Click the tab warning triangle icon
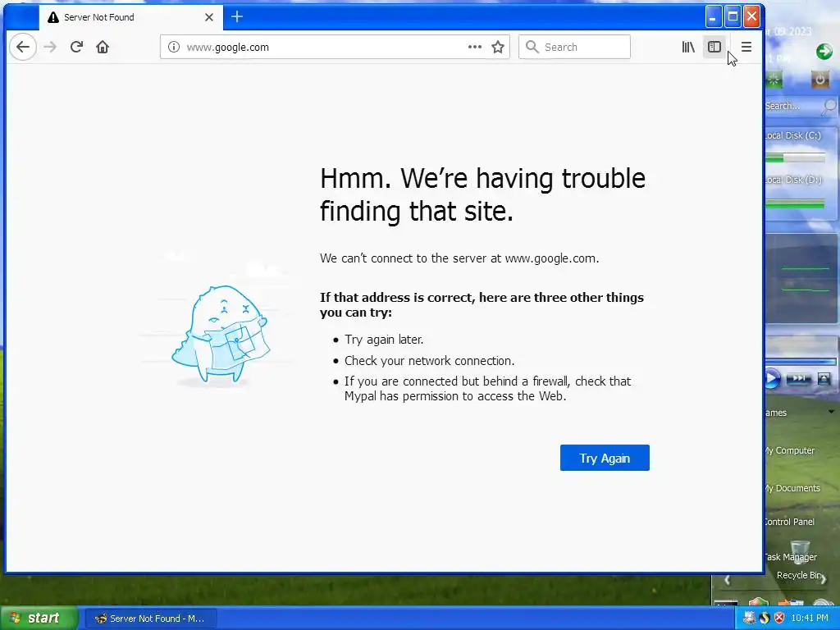This screenshot has height=630, width=840. click(53, 17)
